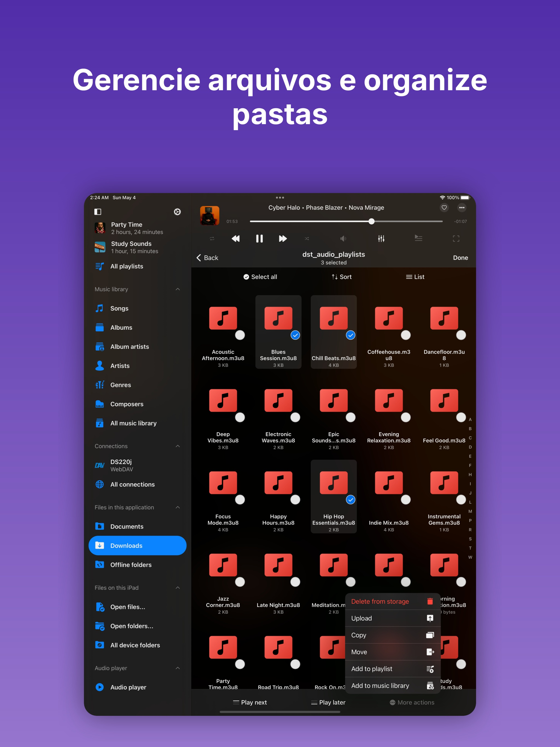560x747 pixels.
Task: Jump to letter M in index
Action: 470,511
